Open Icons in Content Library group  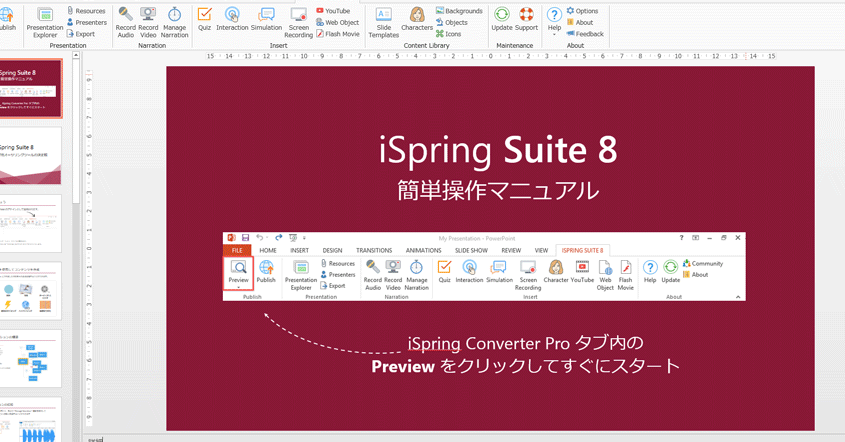pyautogui.click(x=448, y=33)
